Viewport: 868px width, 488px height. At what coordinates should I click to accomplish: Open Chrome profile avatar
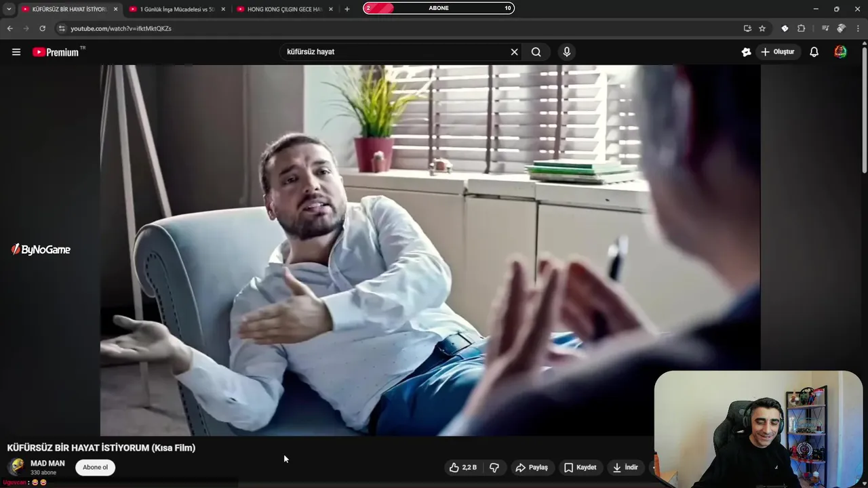pos(842,28)
